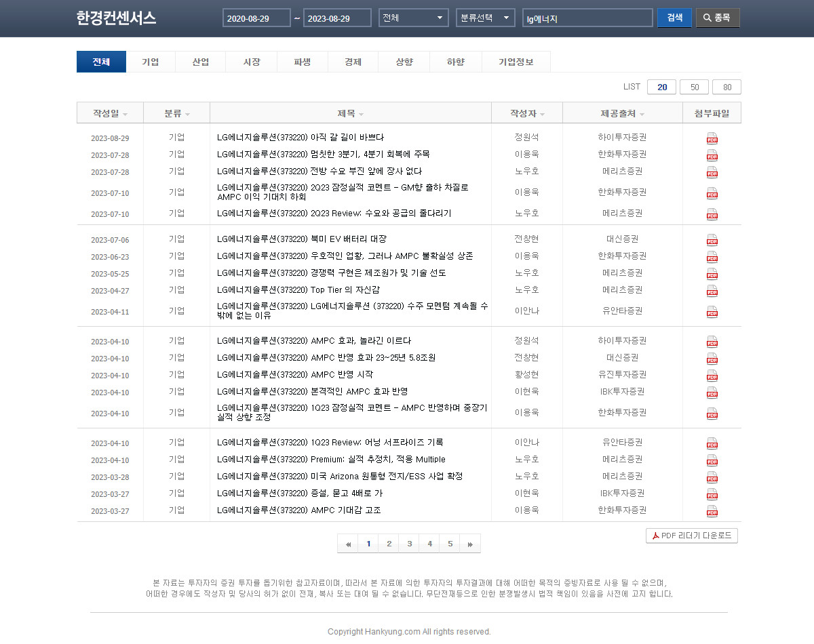
Task: Open PDF for Premium: 실적 추정치 report
Action: (x=712, y=460)
